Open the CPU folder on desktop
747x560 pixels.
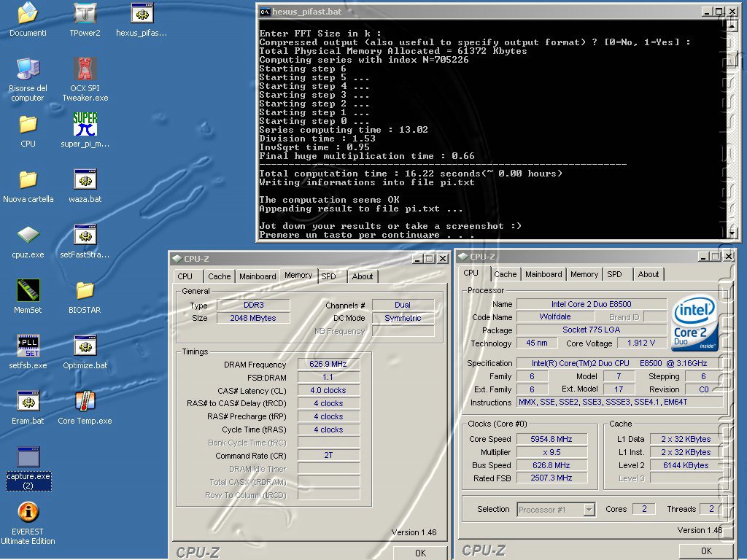pyautogui.click(x=28, y=125)
